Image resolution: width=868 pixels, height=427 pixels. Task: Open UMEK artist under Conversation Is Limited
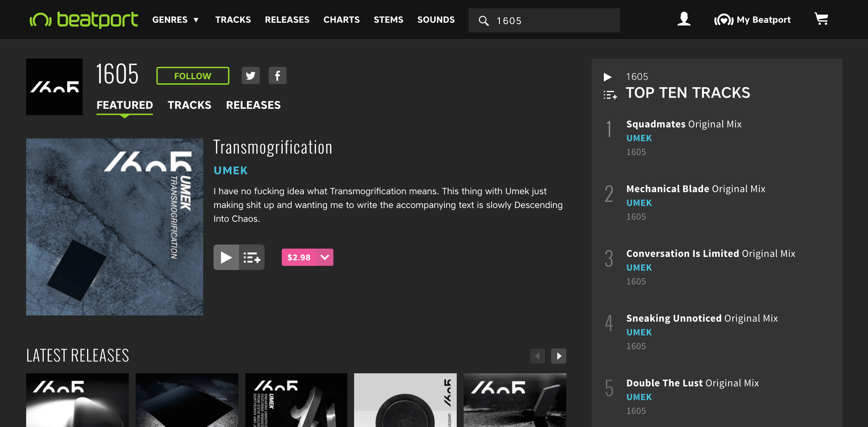coord(639,268)
